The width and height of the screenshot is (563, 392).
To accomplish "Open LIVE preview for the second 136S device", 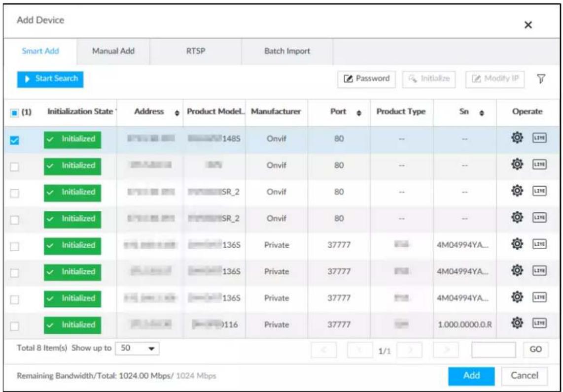I will 539,271.
